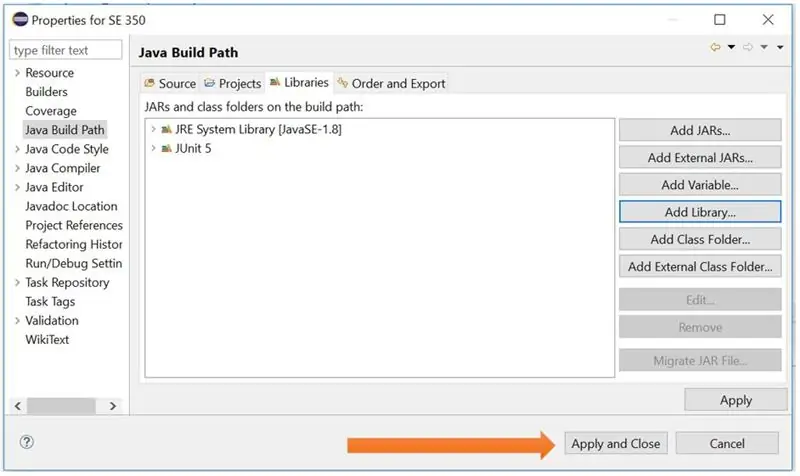Click Add External JARs button
The width and height of the screenshot is (800, 476).
[700, 158]
